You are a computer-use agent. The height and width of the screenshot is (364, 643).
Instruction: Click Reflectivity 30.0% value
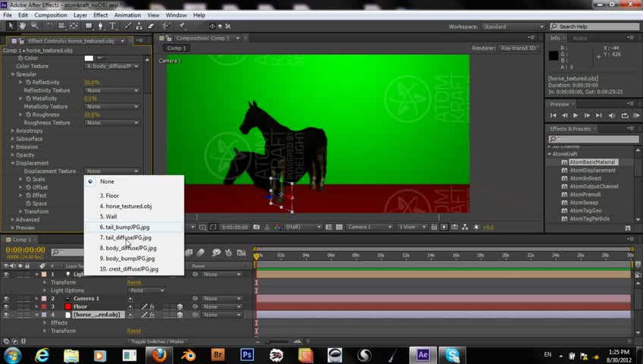(x=92, y=82)
